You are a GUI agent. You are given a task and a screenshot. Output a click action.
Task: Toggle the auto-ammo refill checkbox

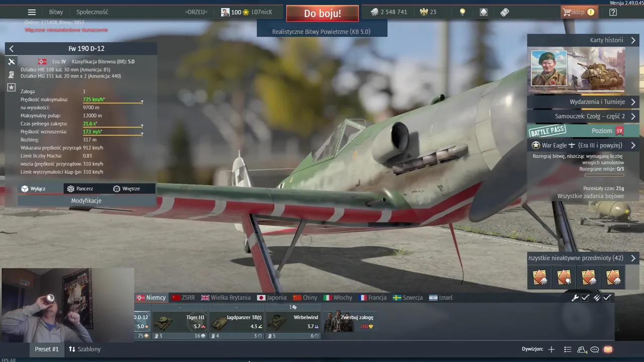click(x=607, y=298)
